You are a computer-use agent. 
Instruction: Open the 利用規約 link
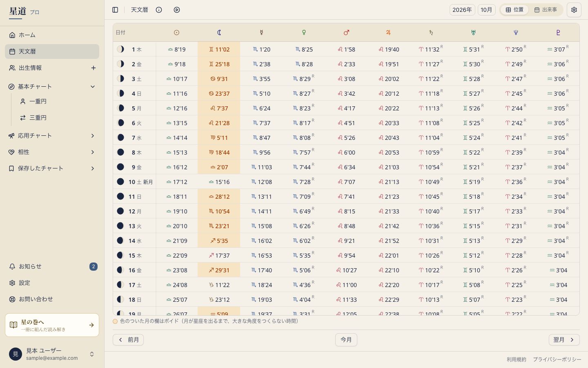[x=517, y=359]
